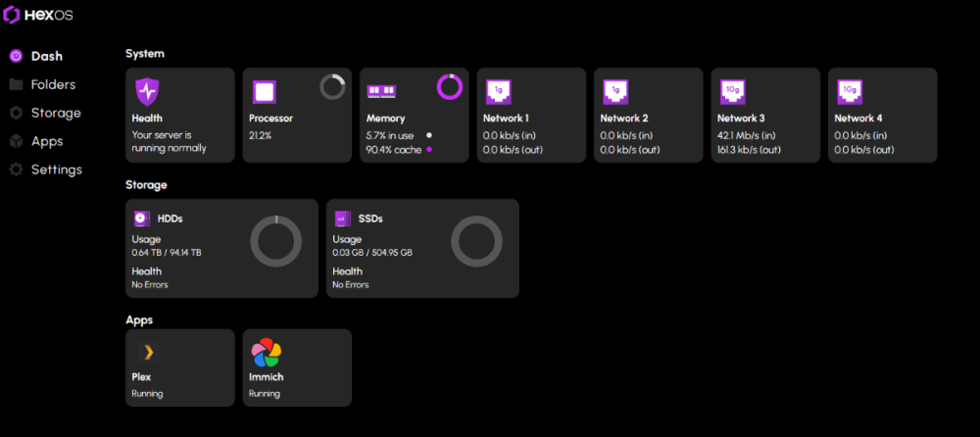Click the Network 3 10g port icon
980x437 pixels.
(x=732, y=91)
